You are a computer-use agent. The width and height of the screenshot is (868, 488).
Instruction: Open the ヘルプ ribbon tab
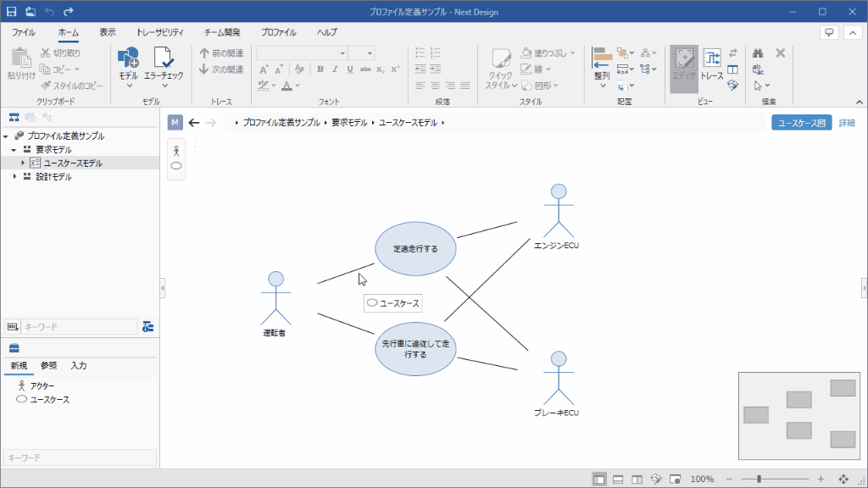click(326, 33)
